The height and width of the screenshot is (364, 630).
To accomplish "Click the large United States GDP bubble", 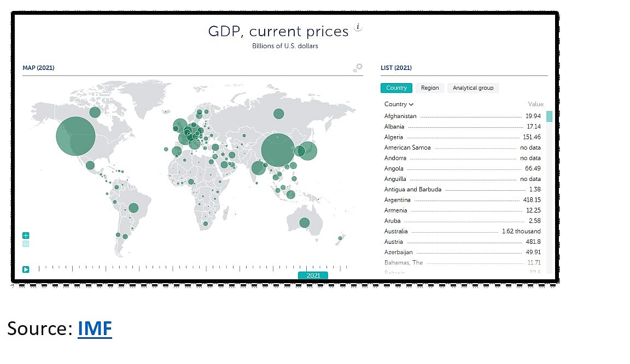I will pos(75,136).
